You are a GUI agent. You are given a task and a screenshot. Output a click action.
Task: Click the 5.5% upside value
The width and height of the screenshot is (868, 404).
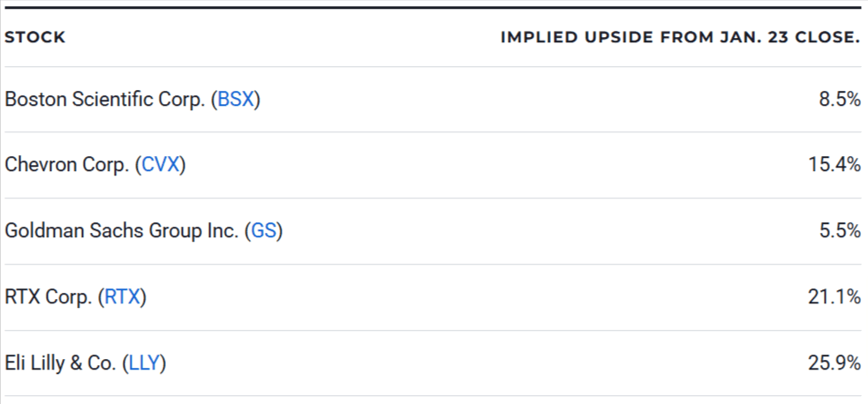(x=840, y=231)
